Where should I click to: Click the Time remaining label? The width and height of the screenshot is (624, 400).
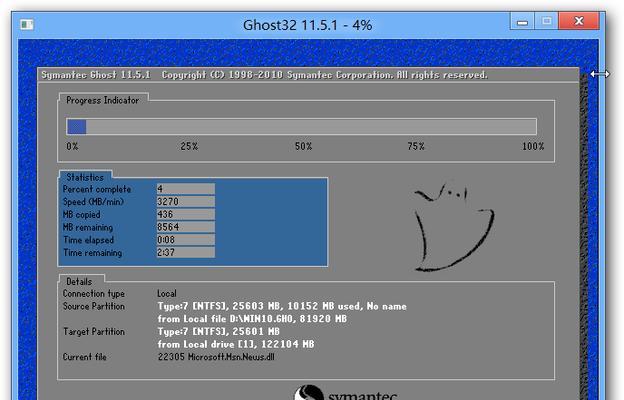pos(92,253)
